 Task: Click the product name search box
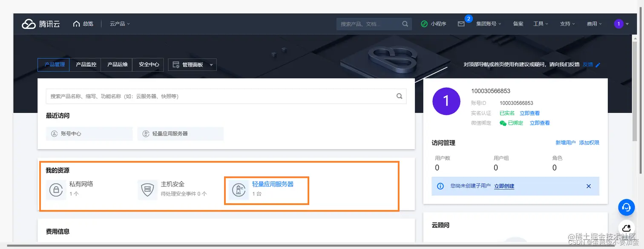click(x=226, y=96)
